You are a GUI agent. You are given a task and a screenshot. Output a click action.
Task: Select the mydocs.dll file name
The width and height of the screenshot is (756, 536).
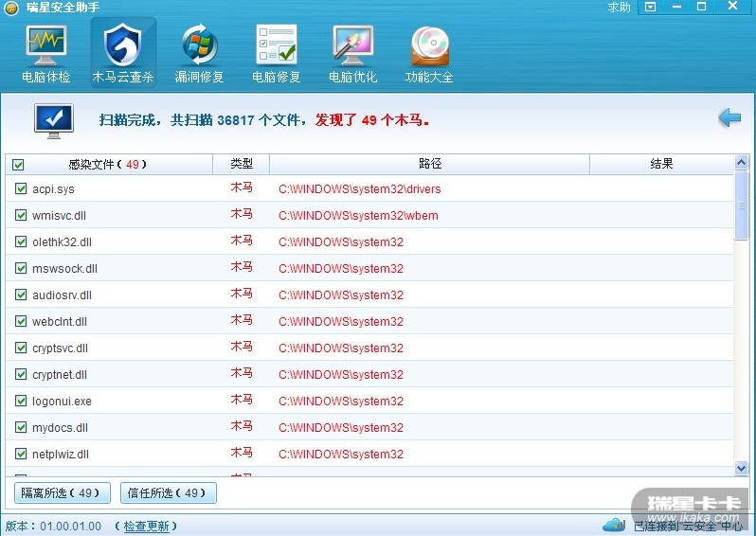click(x=61, y=427)
